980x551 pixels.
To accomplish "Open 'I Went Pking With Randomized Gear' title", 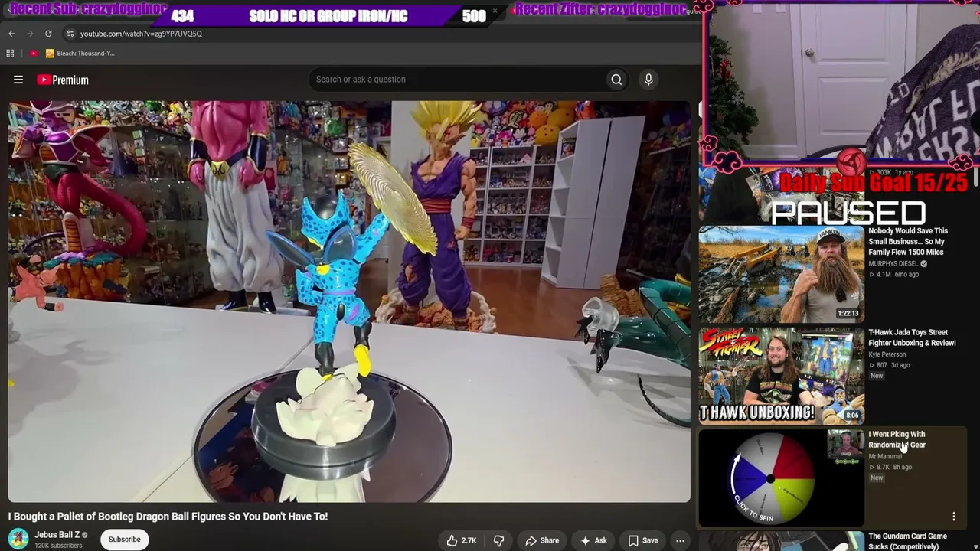I will [x=897, y=439].
